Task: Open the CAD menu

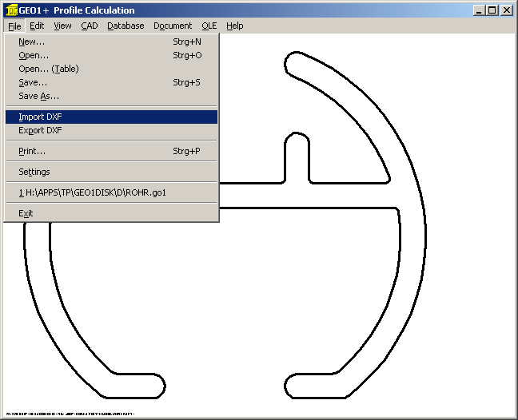Action: pos(90,26)
